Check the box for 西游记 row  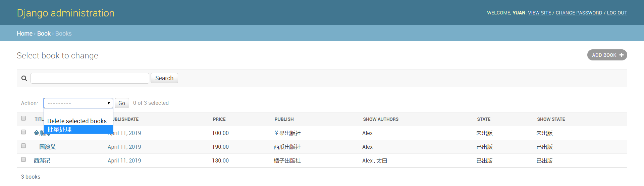(23, 159)
